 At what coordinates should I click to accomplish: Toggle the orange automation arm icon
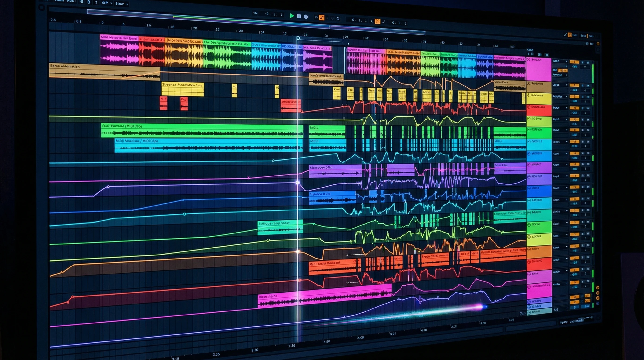pos(322,18)
